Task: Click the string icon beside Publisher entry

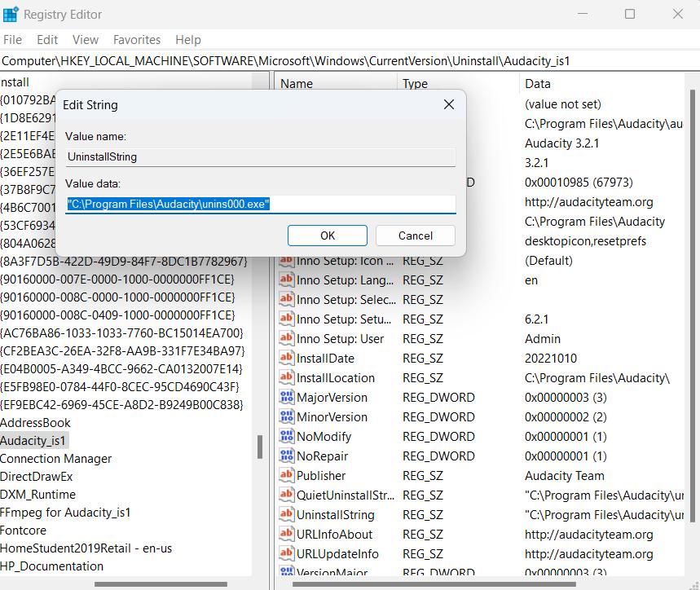Action: [286, 475]
